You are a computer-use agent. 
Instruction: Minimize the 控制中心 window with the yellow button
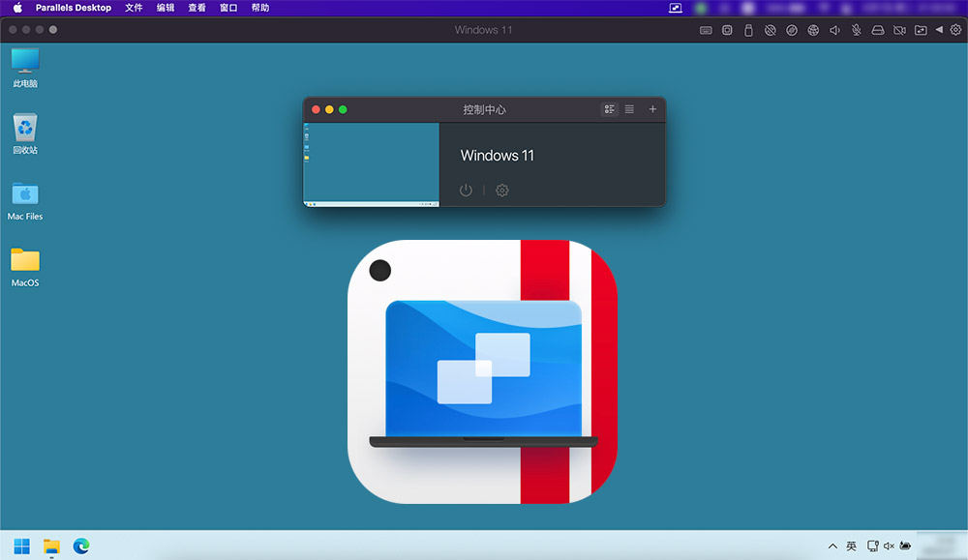point(330,109)
